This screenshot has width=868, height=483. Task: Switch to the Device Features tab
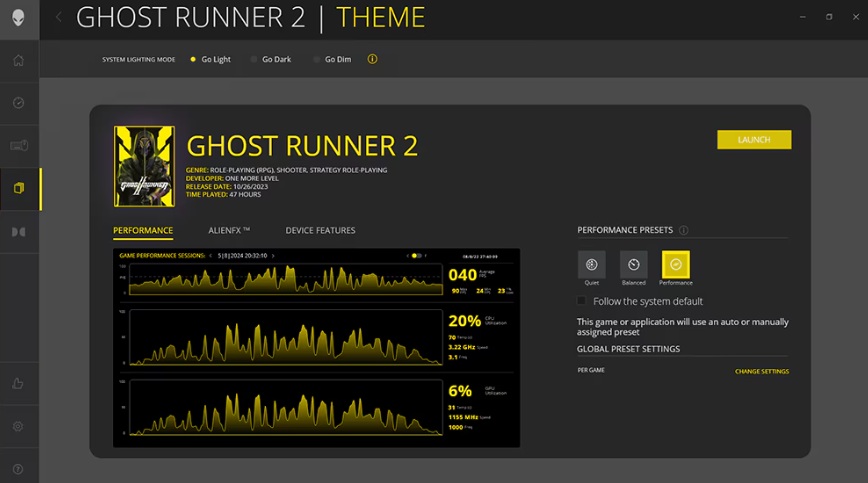321,231
